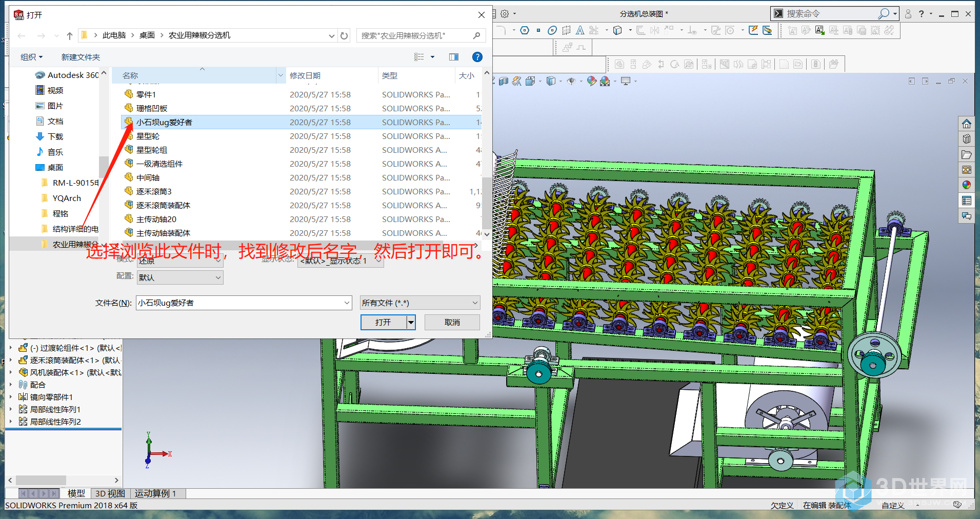Image resolution: width=980 pixels, height=519 pixels.
Task: Click the 取消 button
Action: pyautogui.click(x=452, y=322)
